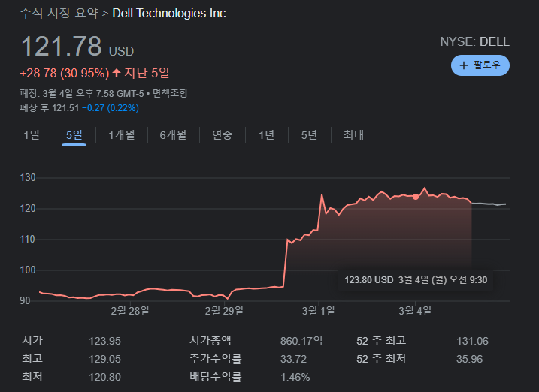Click the 121.78 current price value
The height and width of the screenshot is (392, 539).
61,46
